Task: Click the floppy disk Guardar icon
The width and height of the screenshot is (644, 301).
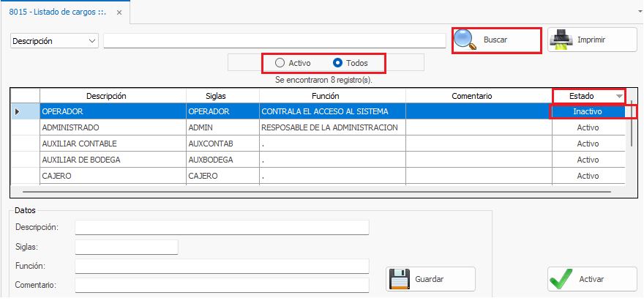Action: click(399, 279)
